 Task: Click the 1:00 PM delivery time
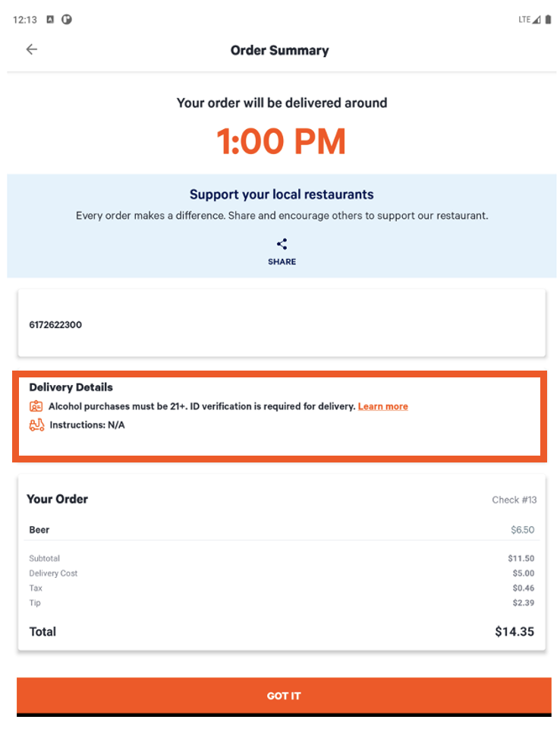(281, 141)
